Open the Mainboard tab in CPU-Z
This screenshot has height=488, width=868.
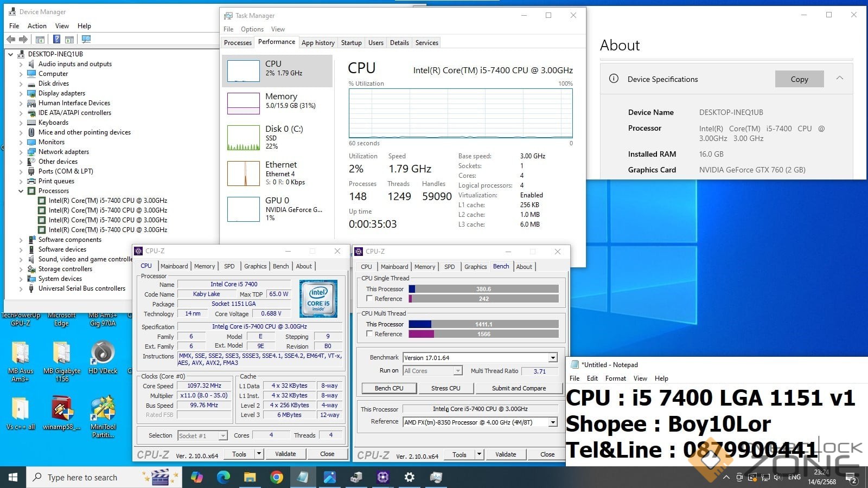(174, 266)
